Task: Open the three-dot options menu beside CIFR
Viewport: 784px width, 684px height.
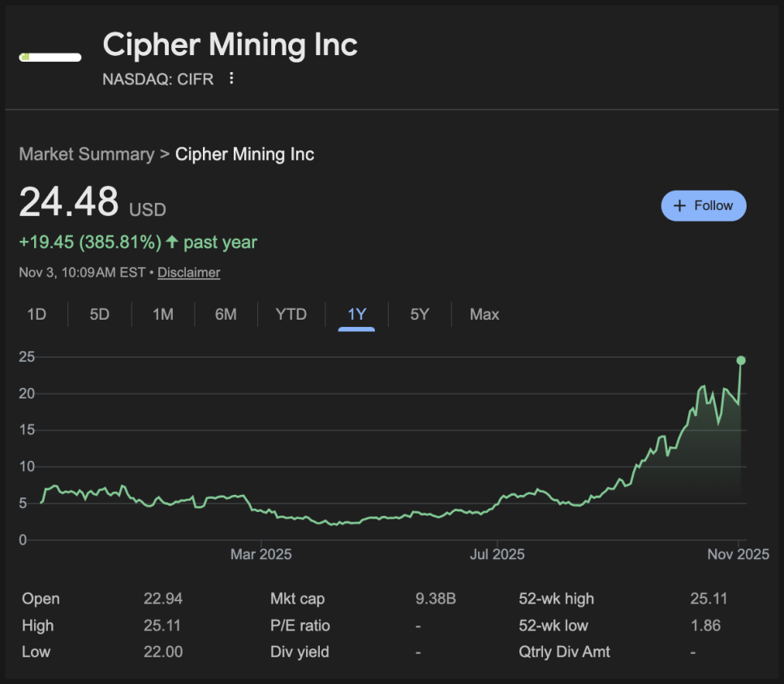Action: pyautogui.click(x=231, y=79)
